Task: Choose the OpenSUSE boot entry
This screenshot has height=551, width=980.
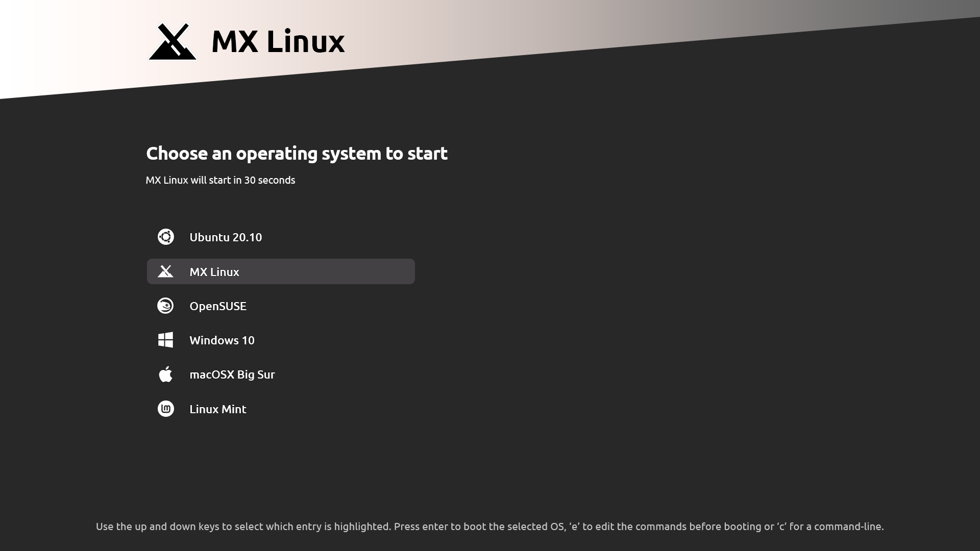Action: 281,306
